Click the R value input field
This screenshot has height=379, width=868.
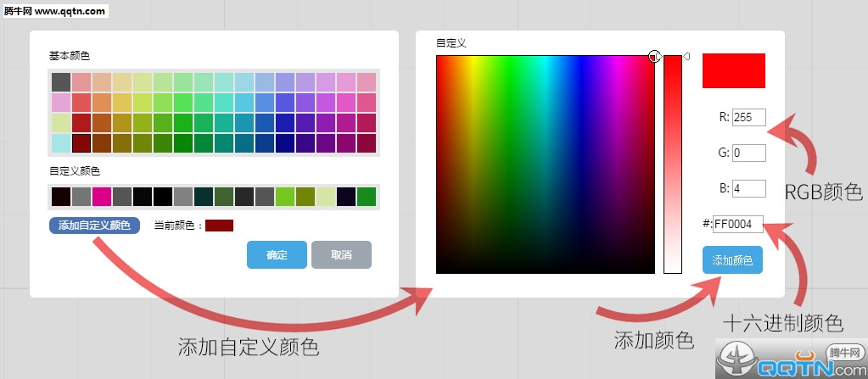click(748, 118)
